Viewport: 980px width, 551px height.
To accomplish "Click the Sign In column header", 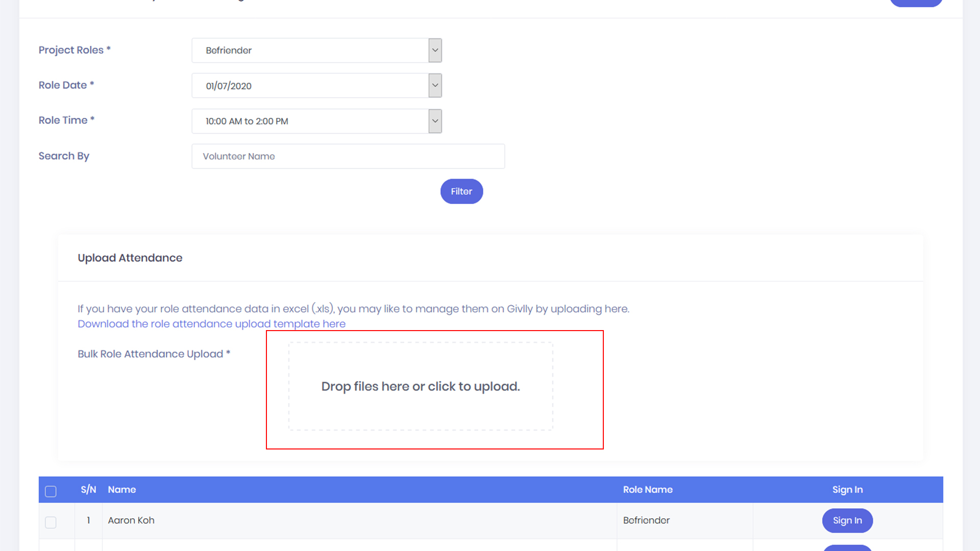I will click(x=847, y=490).
